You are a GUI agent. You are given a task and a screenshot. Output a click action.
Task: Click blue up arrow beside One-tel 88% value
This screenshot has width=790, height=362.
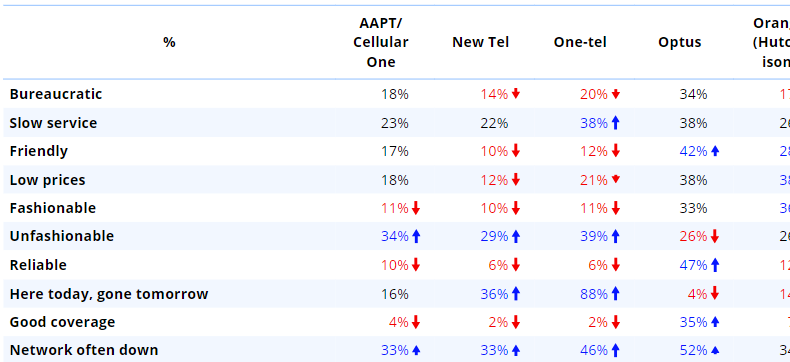click(x=615, y=294)
